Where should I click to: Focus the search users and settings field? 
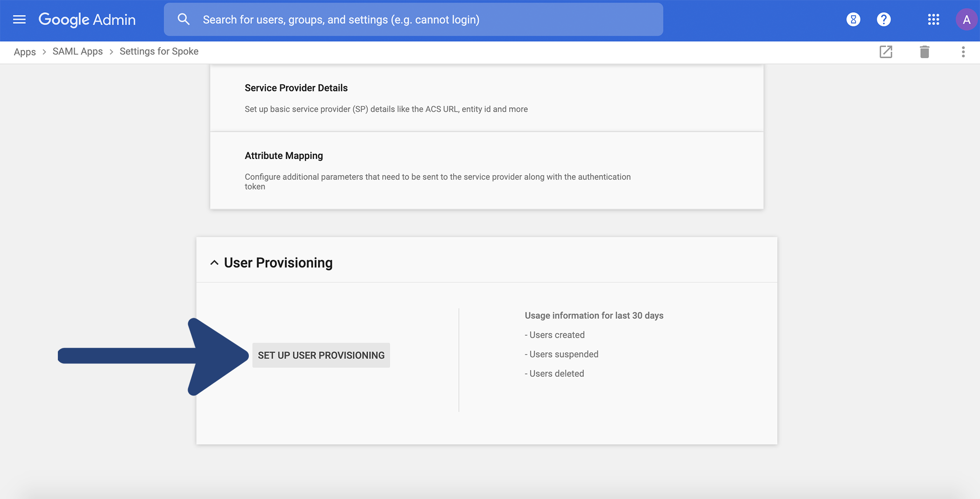[413, 20]
